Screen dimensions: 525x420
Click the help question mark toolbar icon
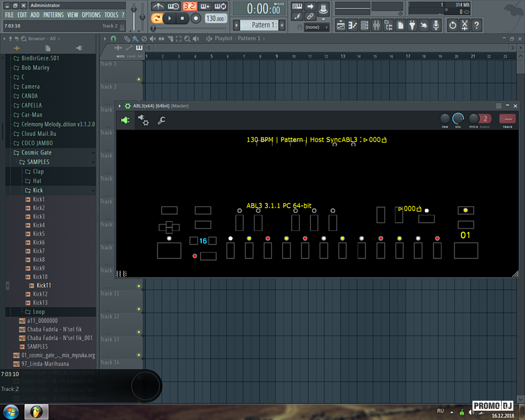click(477, 26)
